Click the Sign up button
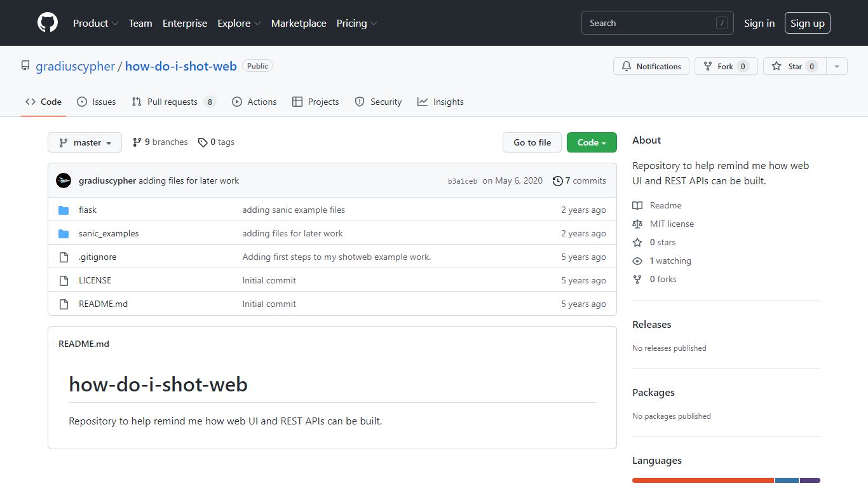This screenshot has width=868, height=488. click(x=808, y=23)
